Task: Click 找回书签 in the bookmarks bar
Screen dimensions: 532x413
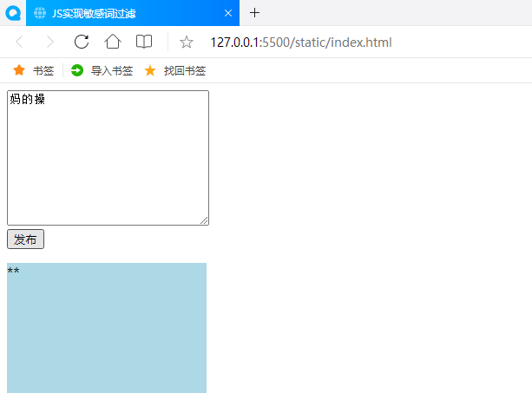Action: coord(175,70)
